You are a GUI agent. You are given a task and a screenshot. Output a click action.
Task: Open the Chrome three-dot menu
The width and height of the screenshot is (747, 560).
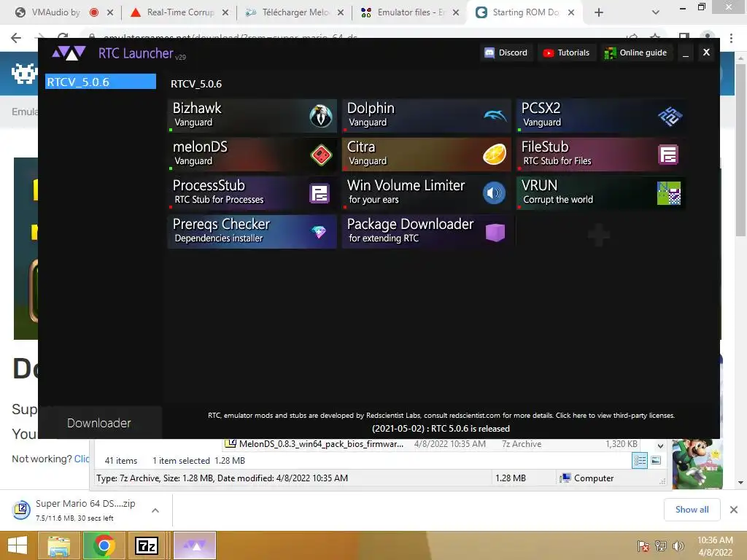point(731,38)
